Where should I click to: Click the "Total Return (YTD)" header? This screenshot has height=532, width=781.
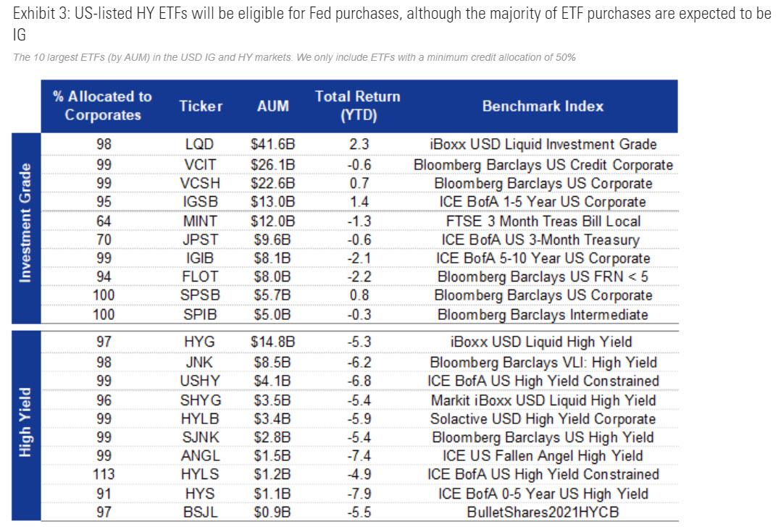[x=357, y=106]
